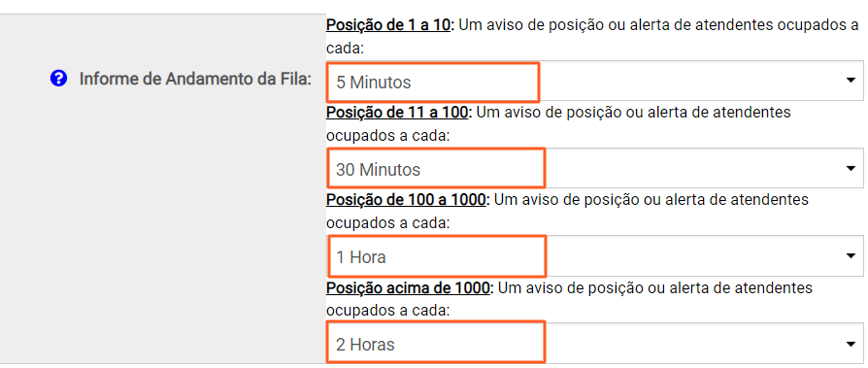
Task: Click the description text after 'Posição de 100 a 1000'
Action: 567,211
